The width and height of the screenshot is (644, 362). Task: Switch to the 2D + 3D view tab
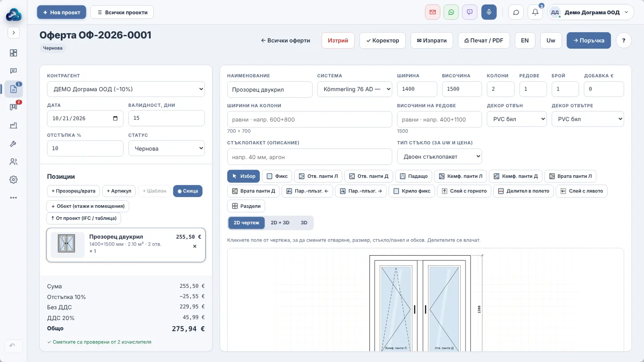(x=280, y=223)
